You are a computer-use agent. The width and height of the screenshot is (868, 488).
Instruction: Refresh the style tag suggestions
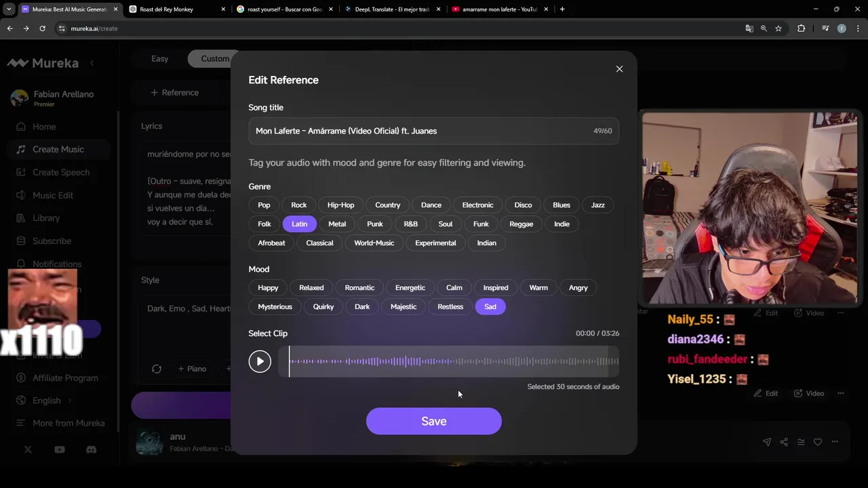point(157,369)
